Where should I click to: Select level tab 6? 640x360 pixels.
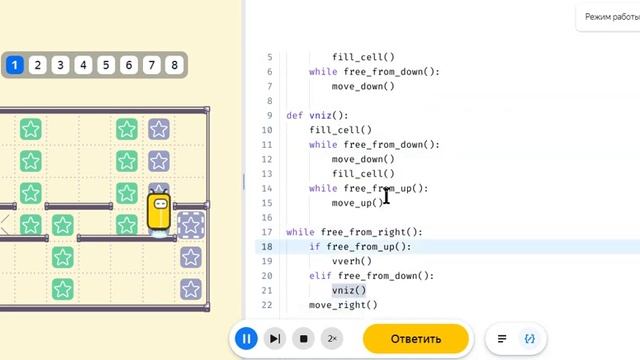click(x=129, y=65)
